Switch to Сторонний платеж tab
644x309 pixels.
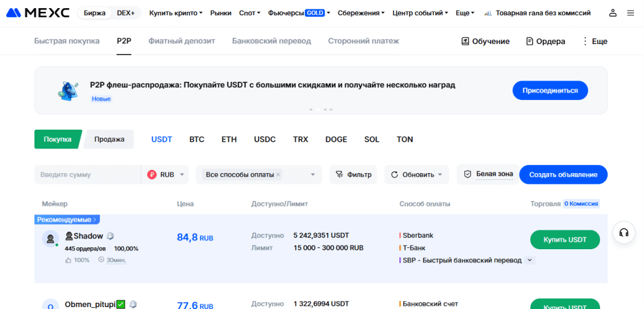click(x=364, y=41)
